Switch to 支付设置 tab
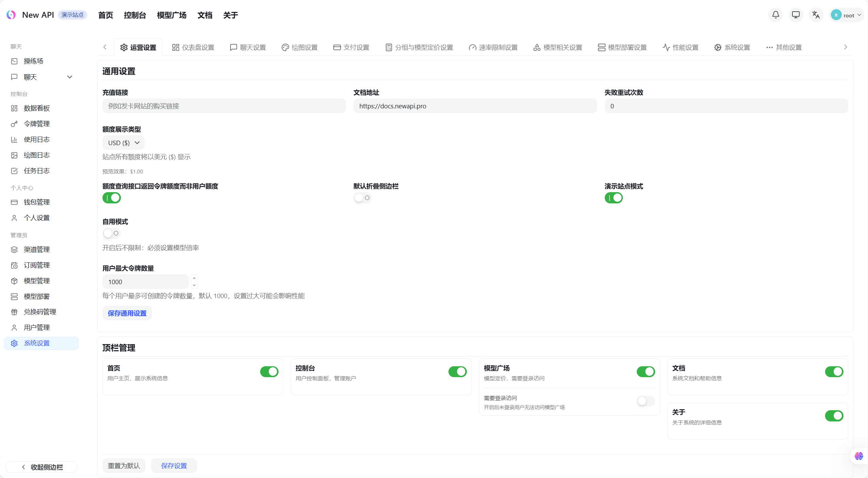868x478 pixels. point(351,47)
